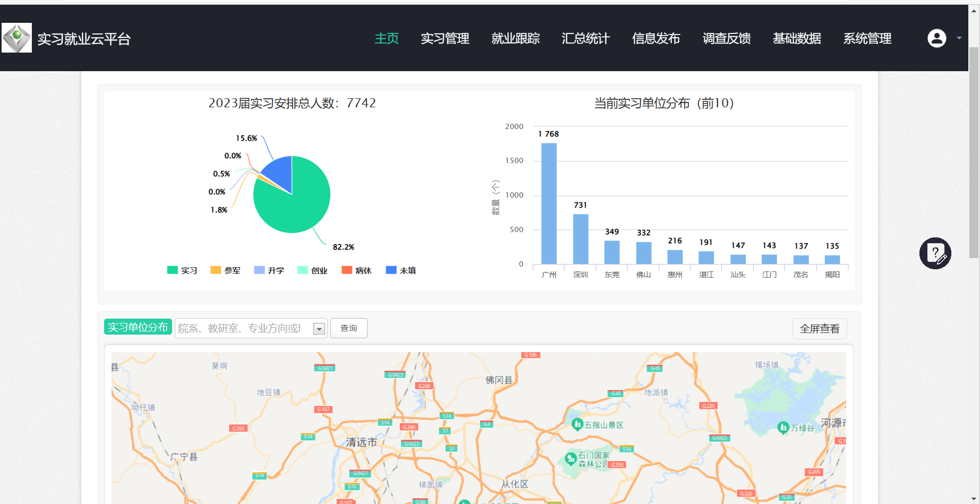Click the 万绿谷 map marker icon
980x504 pixels.
(783, 427)
